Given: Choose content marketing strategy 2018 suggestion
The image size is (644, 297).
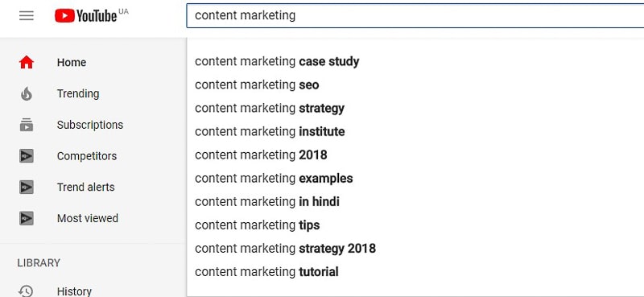Looking at the screenshot, I should click(415, 249).
